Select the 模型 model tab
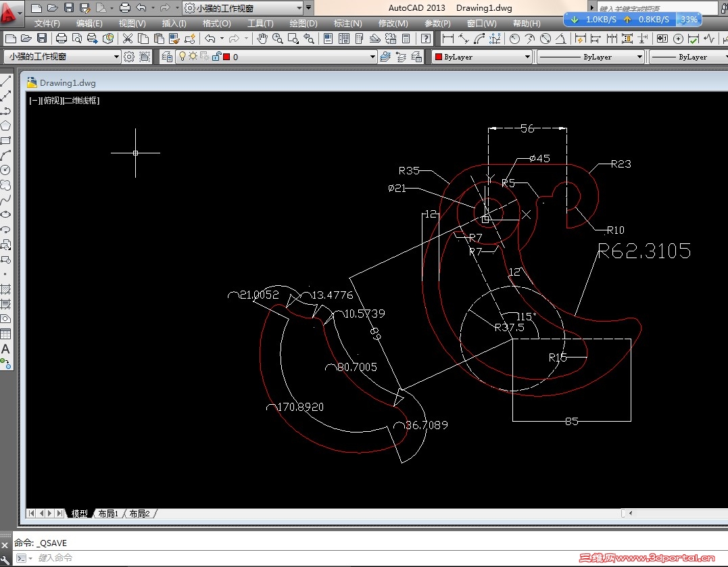 point(79,514)
